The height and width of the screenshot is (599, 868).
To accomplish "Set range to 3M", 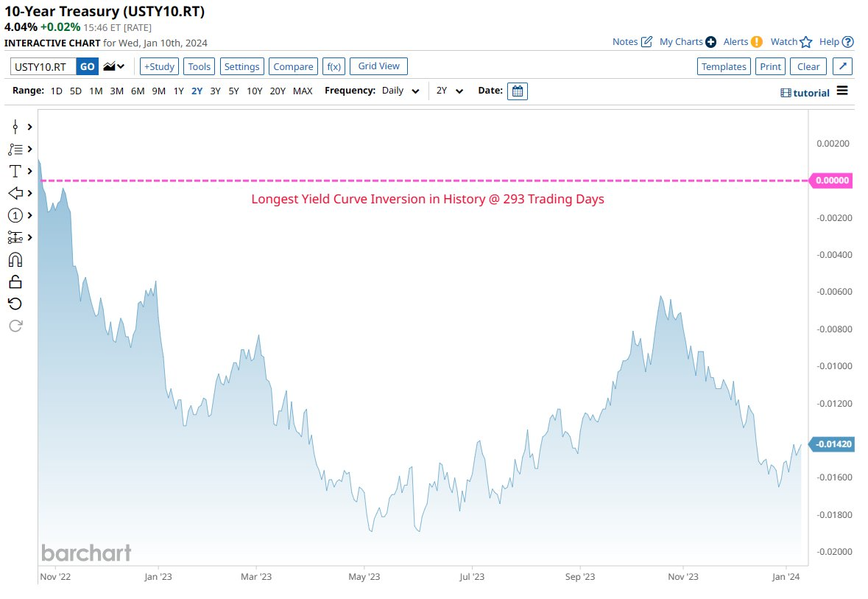I will [117, 91].
